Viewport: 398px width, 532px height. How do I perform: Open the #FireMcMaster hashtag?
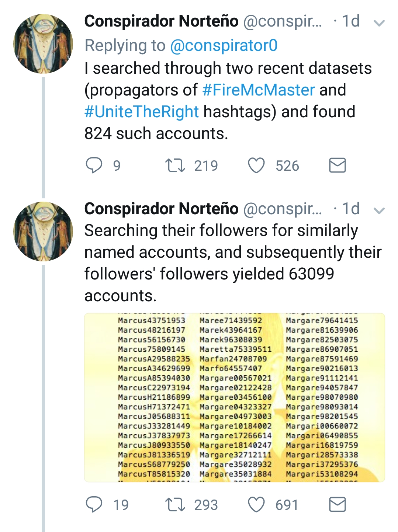click(259, 90)
